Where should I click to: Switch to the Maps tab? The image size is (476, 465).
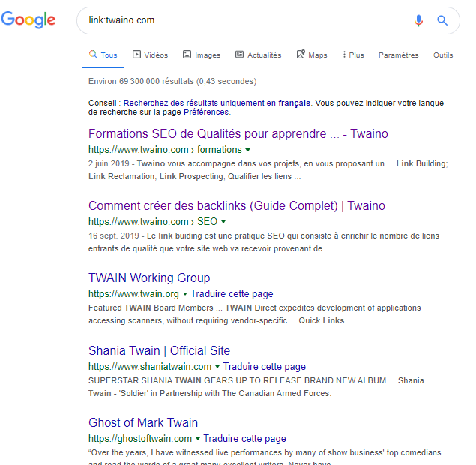pos(312,55)
